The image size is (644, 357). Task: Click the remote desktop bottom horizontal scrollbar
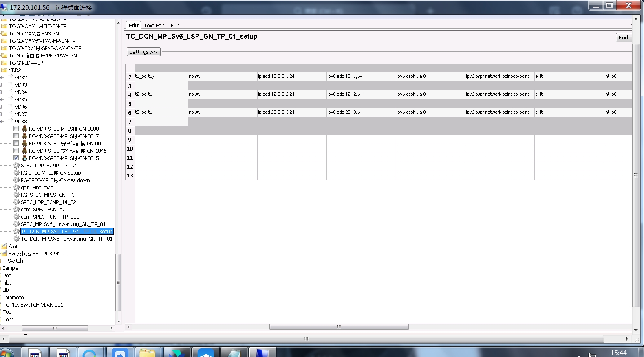click(306, 339)
